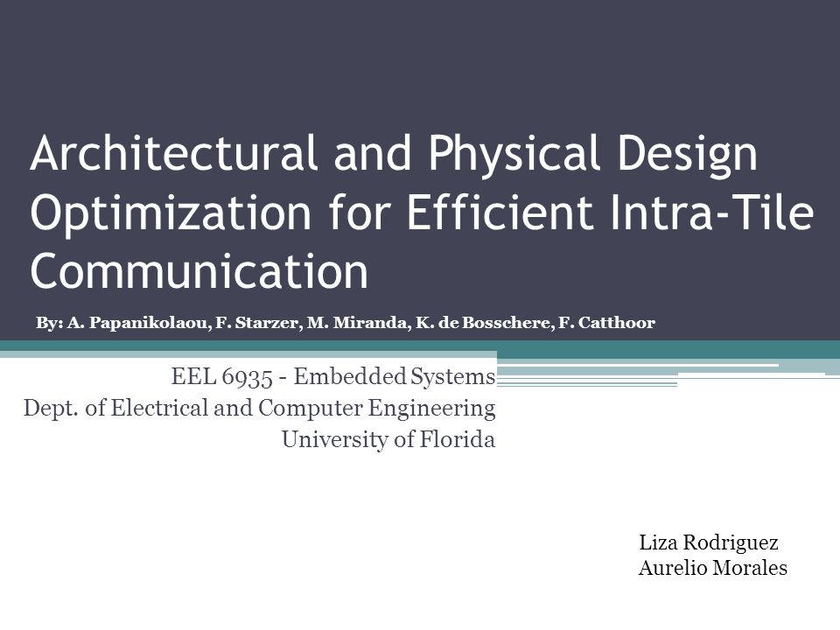Click the presenter name 'Aurelio Morales'

713,568
